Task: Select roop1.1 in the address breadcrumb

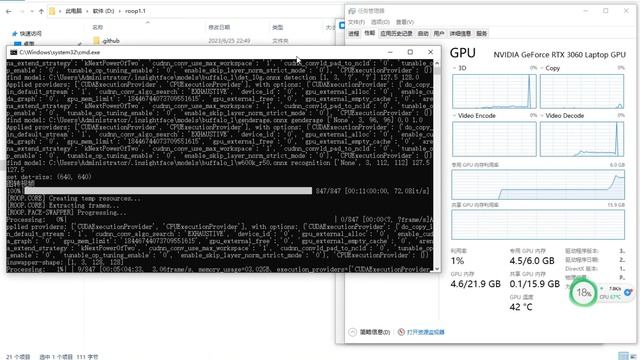Action: coord(135,11)
